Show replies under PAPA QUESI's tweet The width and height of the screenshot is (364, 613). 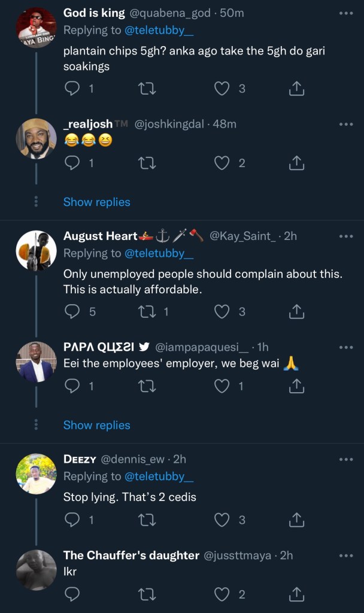click(x=96, y=425)
